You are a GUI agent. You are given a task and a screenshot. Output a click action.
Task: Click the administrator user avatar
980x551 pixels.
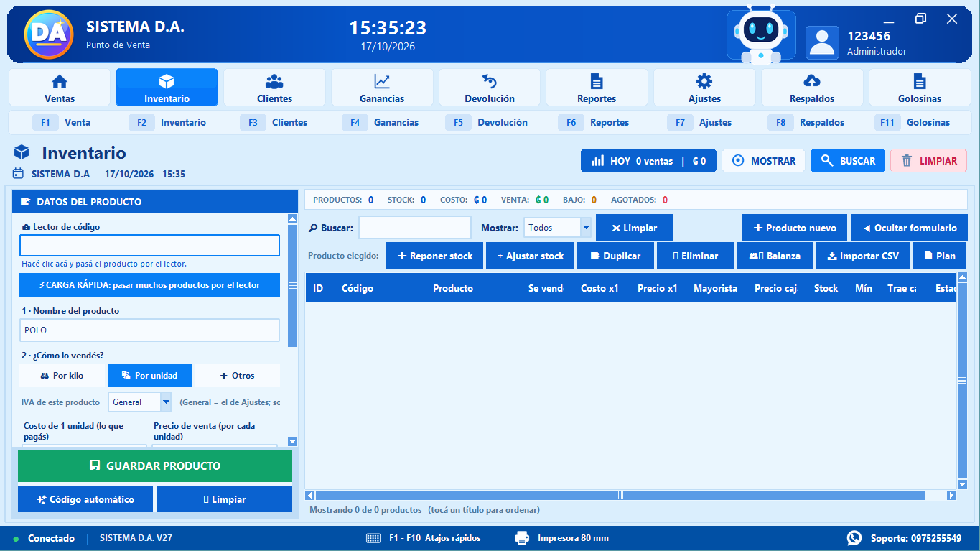822,42
